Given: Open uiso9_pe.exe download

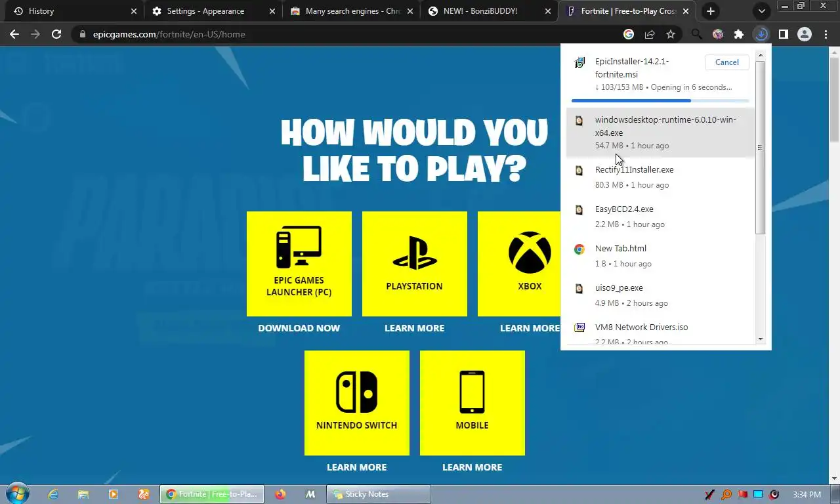Looking at the screenshot, I should click(x=660, y=295).
